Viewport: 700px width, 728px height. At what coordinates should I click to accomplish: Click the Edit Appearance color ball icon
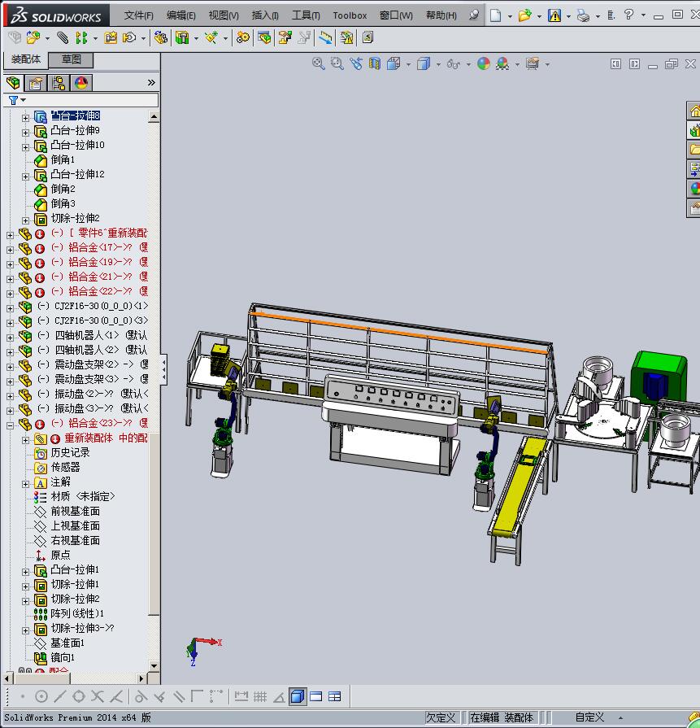tap(484, 63)
